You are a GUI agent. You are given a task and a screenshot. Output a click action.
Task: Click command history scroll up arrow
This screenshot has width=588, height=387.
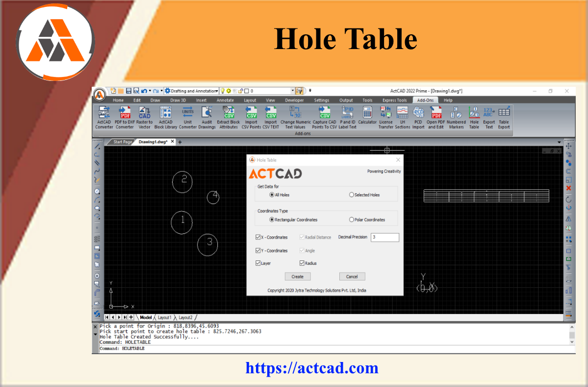572,327
